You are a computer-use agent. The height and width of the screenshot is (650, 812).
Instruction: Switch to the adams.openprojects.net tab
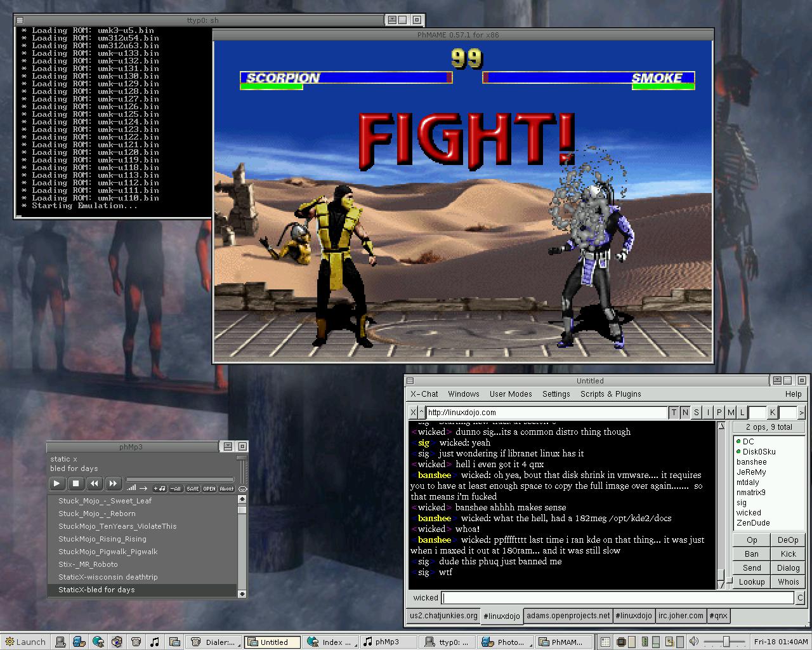[x=568, y=616]
